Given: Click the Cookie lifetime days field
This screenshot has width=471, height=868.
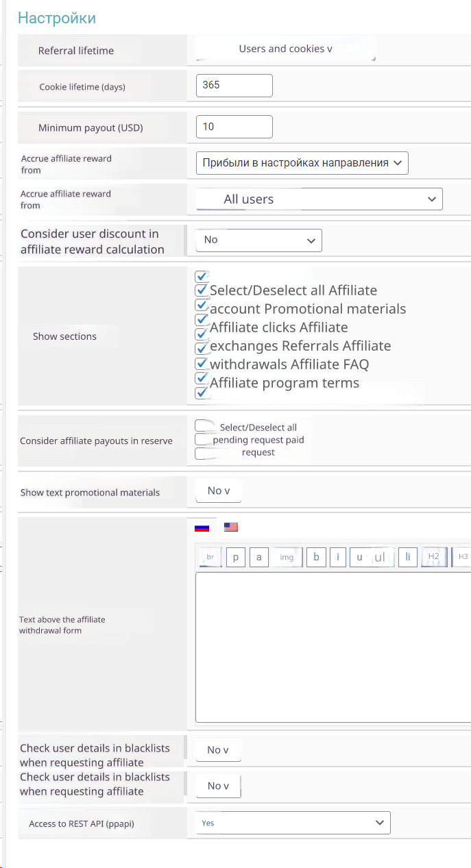Looking at the screenshot, I should tap(234, 86).
